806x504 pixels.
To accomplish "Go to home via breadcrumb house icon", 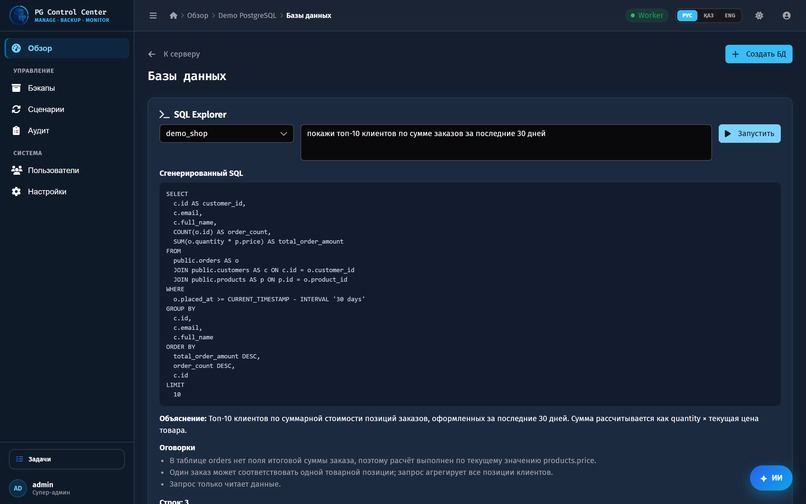I will click(173, 15).
